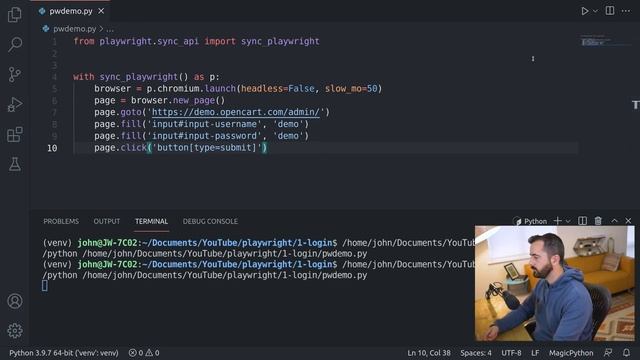Open the Manage gear settings icon
This screenshot has width=640, height=360.
pos(15,331)
